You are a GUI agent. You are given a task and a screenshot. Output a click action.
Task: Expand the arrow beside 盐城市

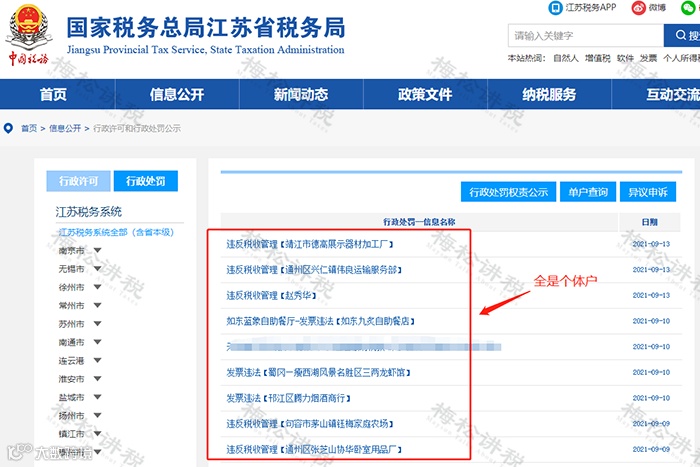pyautogui.click(x=97, y=397)
